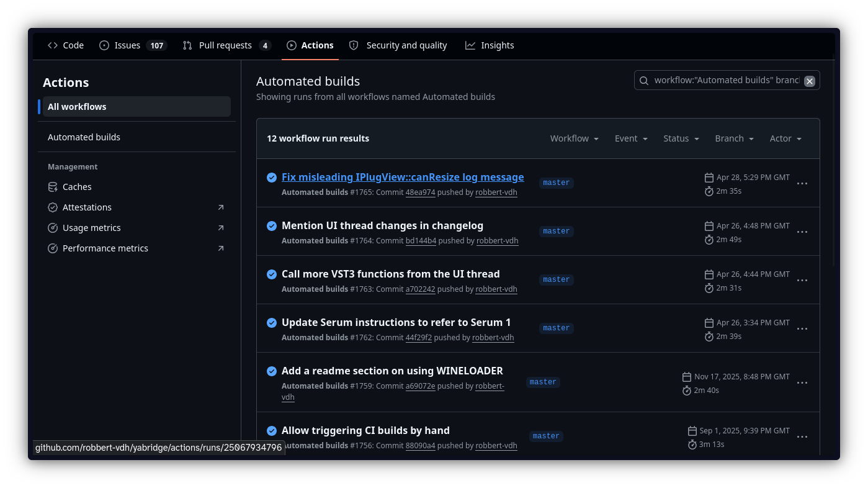This screenshot has height=488, width=868.
Task: Expand the Branch filter dropdown
Action: pos(734,138)
